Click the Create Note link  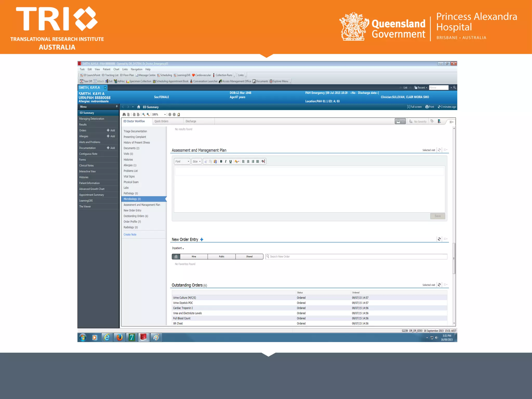[x=130, y=235]
